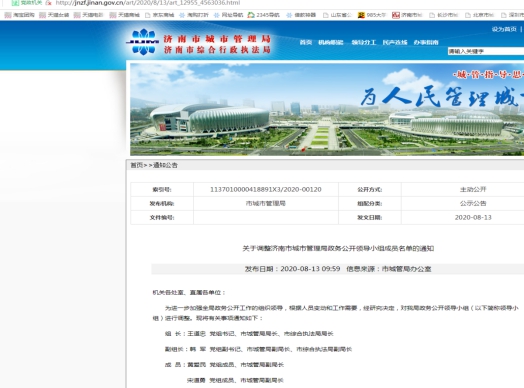Click the 索引号 label cell
This screenshot has height=388, width=524.
(162, 189)
